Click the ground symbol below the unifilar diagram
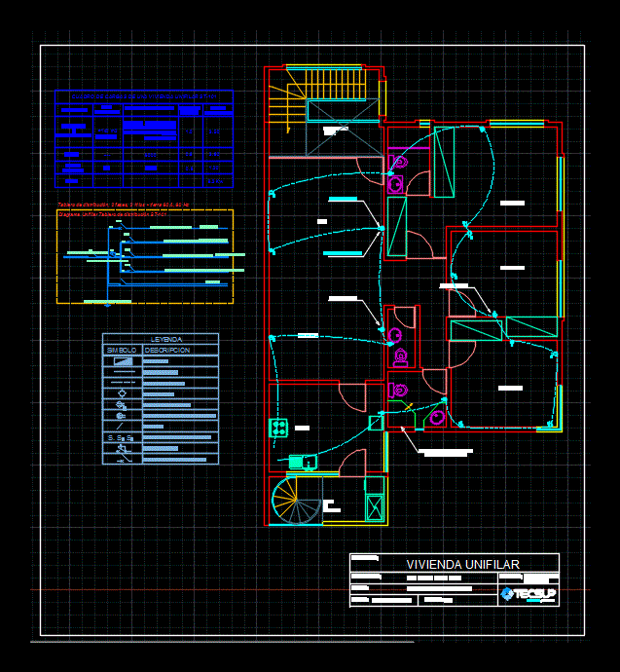The width and height of the screenshot is (620, 672). 107,305
